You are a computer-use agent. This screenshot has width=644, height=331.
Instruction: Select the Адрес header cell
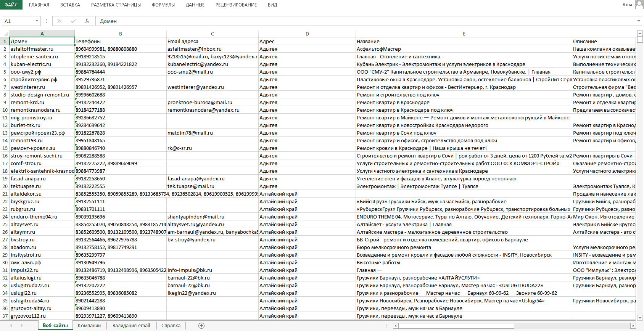point(307,41)
